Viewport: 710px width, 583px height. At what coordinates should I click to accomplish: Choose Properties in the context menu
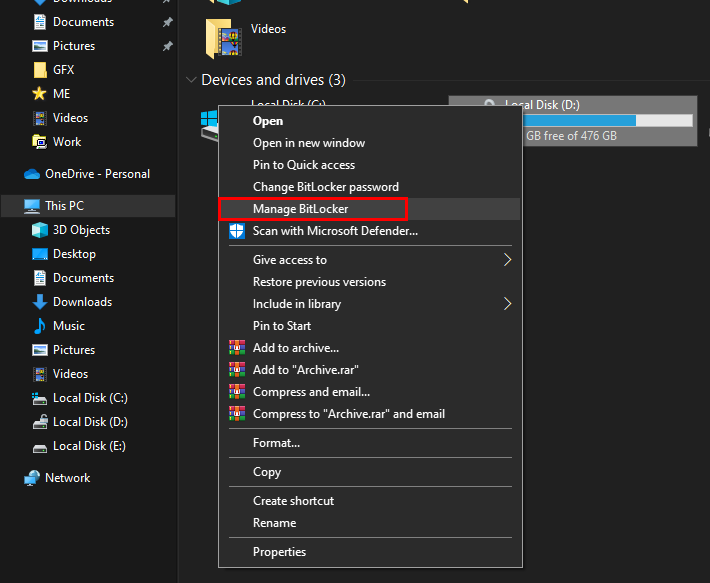279,552
